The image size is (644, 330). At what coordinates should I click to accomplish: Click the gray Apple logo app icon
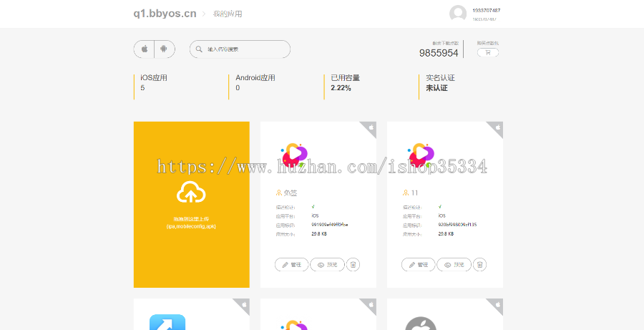pyautogui.click(x=421, y=323)
